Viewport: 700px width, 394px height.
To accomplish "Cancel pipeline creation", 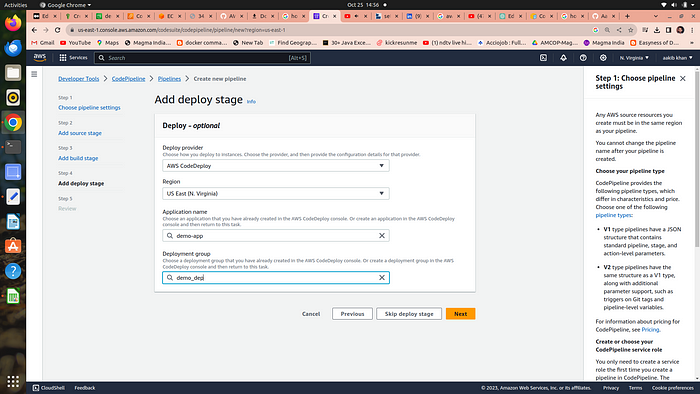I will click(x=311, y=314).
